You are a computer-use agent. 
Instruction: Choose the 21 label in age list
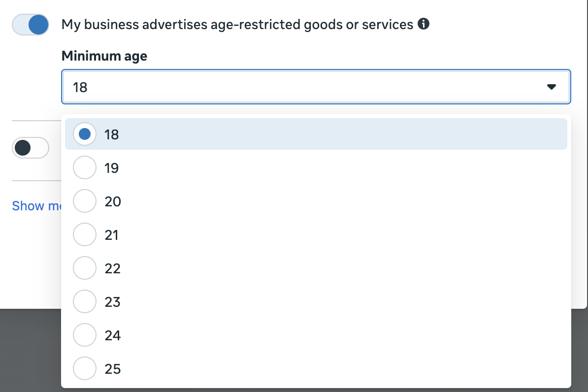click(112, 235)
